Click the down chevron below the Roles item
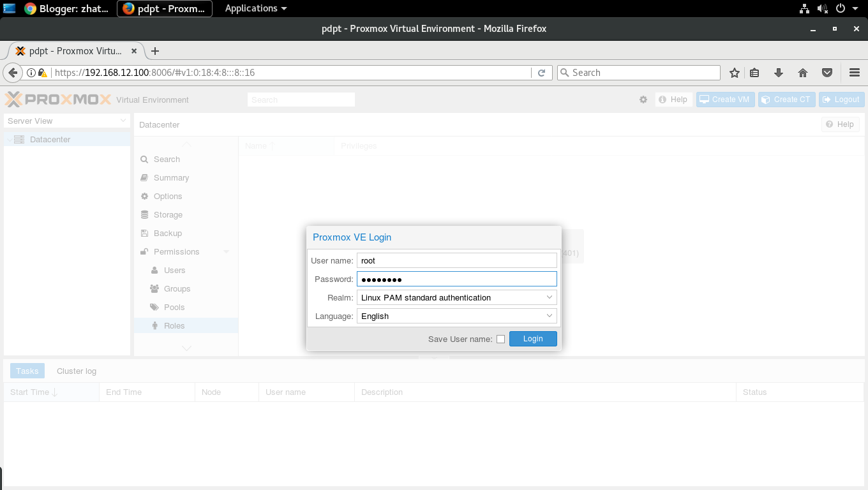 click(x=186, y=348)
